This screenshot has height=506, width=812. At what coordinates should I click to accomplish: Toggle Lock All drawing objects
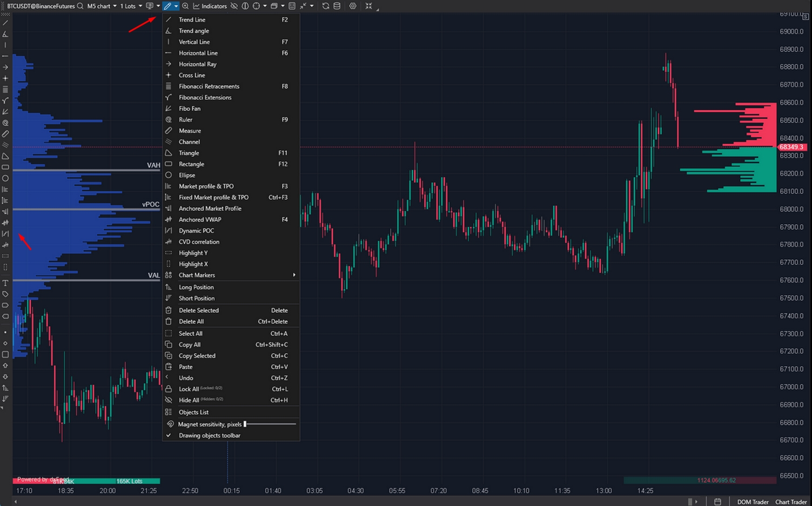click(x=189, y=389)
